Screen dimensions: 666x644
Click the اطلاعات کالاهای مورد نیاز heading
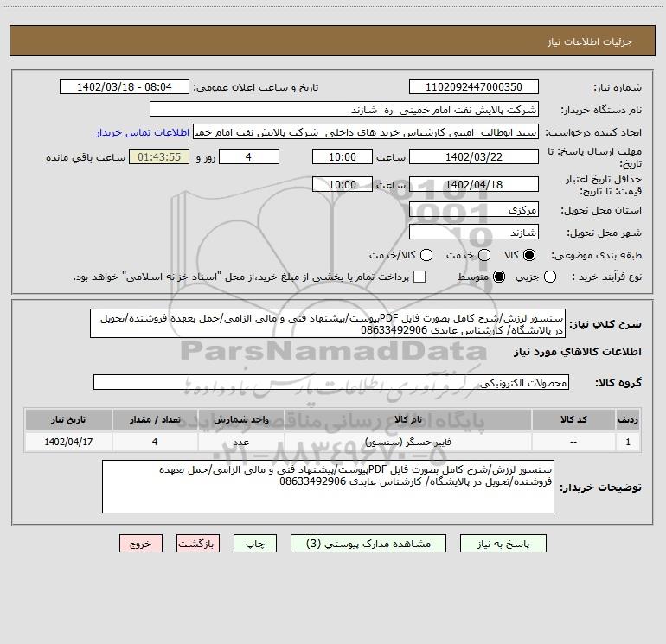coord(577,352)
